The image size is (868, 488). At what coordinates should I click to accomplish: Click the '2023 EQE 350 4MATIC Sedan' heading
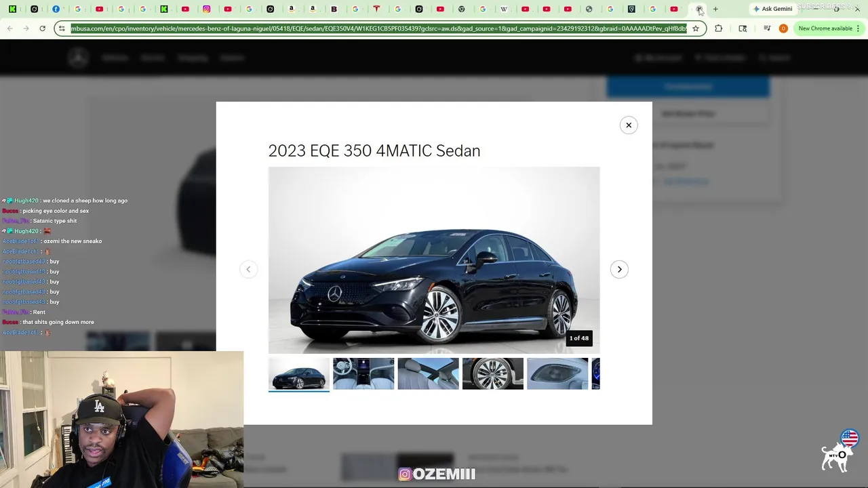pyautogui.click(x=374, y=150)
